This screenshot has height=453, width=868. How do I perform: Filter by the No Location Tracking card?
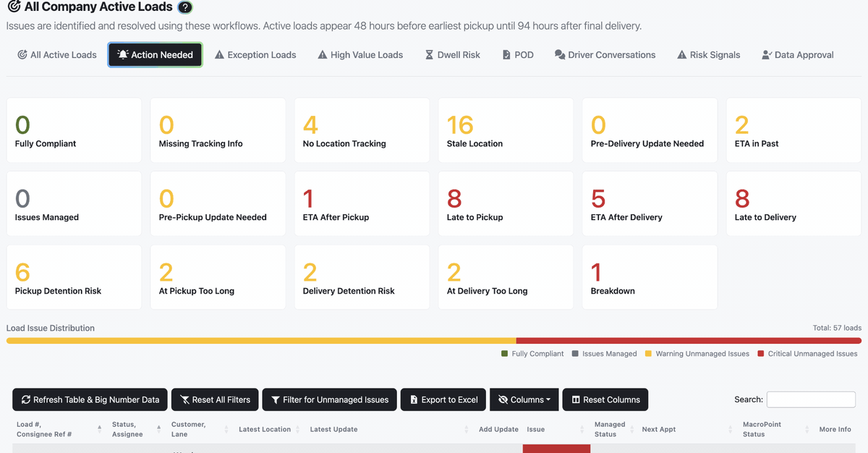pos(362,130)
